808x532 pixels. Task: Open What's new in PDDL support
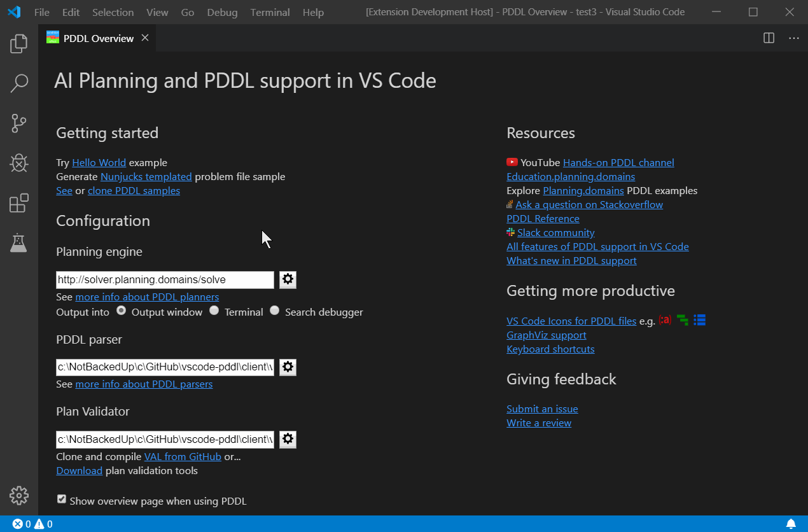[x=571, y=260]
